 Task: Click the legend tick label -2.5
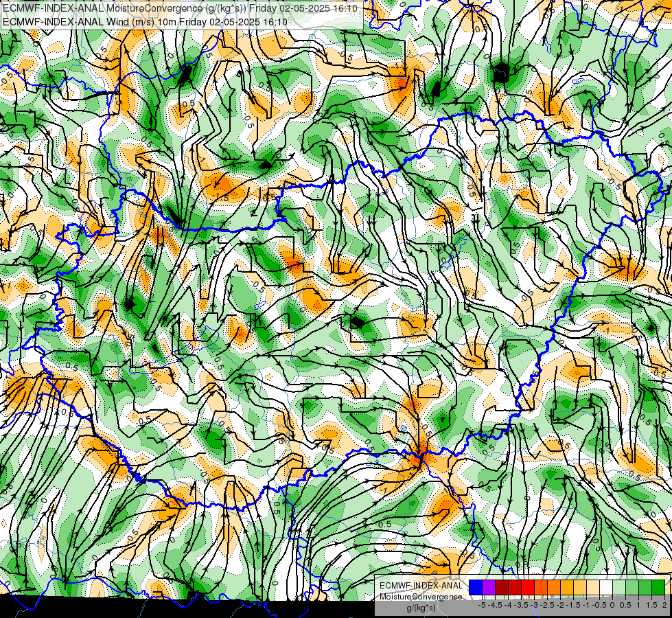(x=547, y=605)
